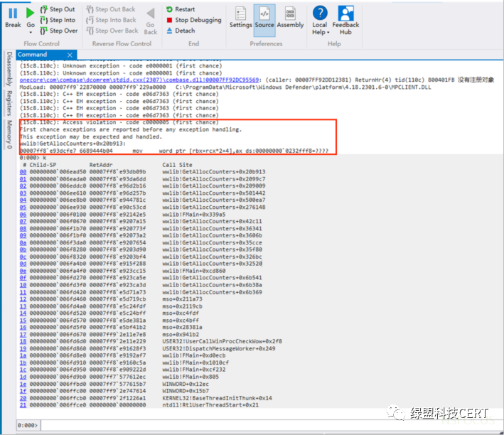Open the Go dropdown arrow
The width and height of the screenshot is (504, 435).
pyautogui.click(x=31, y=33)
